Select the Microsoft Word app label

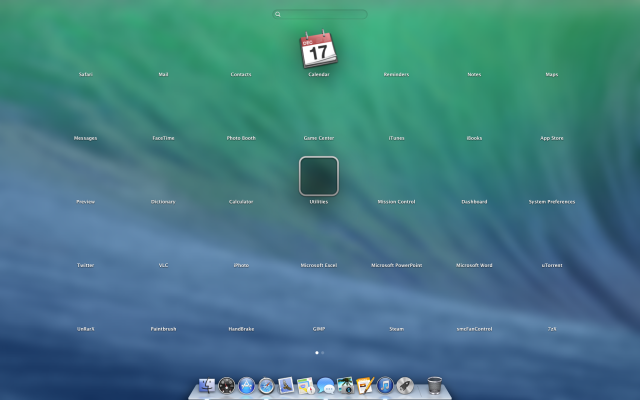coord(474,265)
